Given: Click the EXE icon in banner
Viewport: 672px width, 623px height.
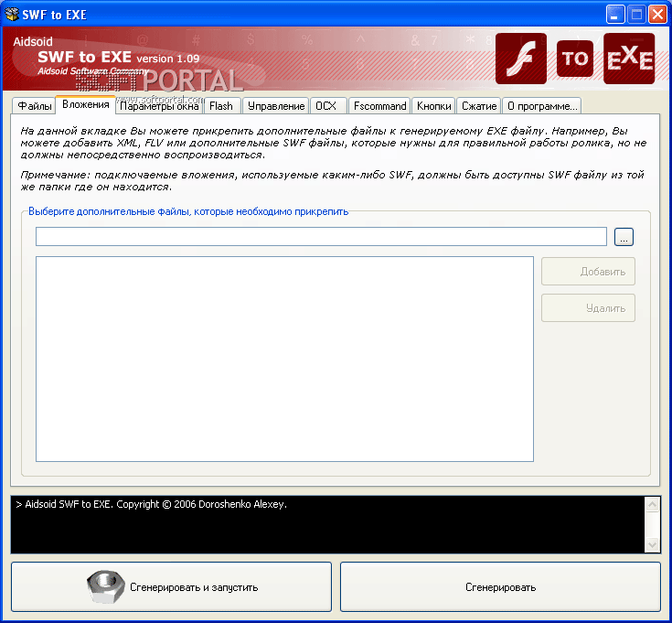Looking at the screenshot, I should click(x=629, y=59).
